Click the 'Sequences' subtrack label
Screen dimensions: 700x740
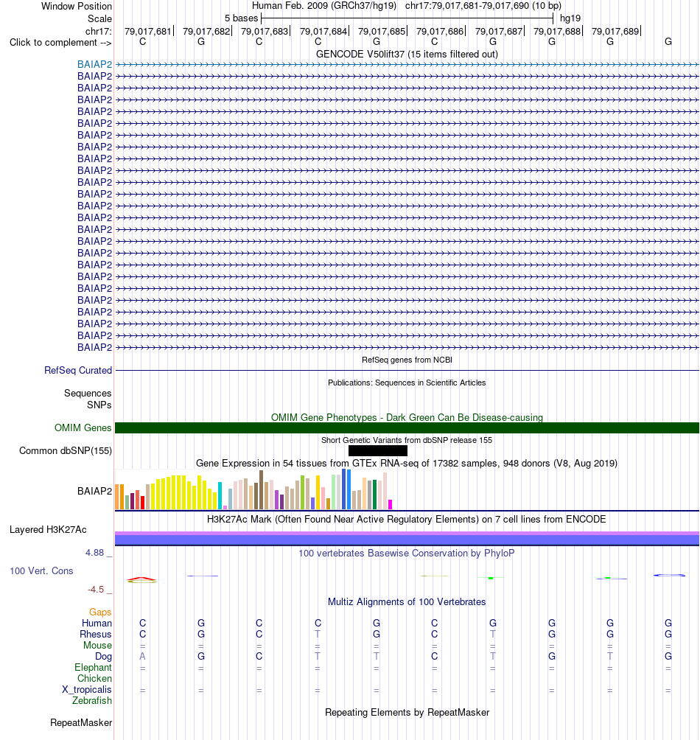click(x=88, y=393)
